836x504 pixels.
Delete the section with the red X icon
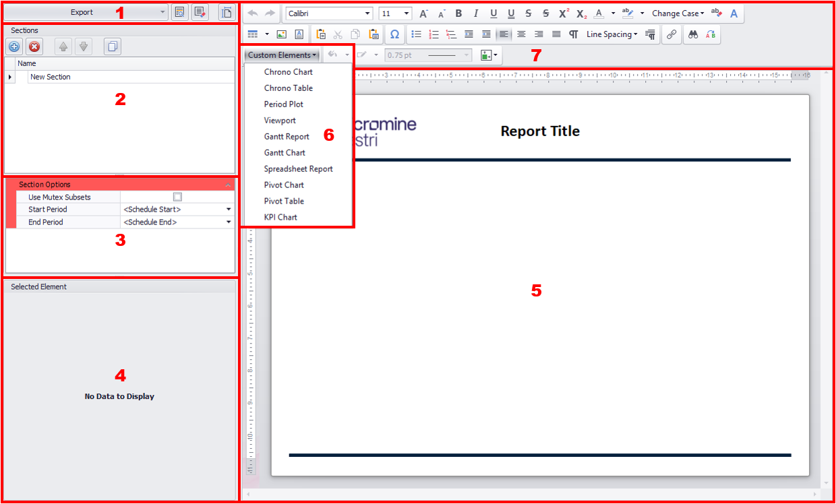[34, 46]
